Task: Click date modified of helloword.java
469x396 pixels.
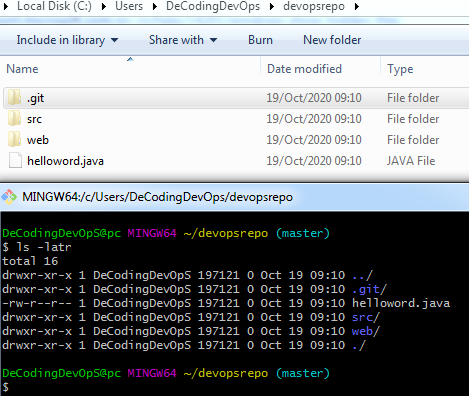Action: (x=314, y=161)
